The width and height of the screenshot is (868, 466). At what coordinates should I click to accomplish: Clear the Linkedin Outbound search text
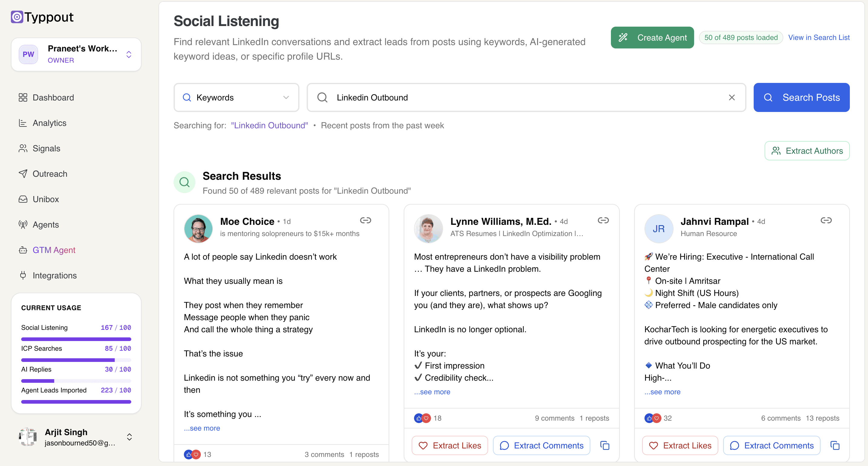click(732, 97)
